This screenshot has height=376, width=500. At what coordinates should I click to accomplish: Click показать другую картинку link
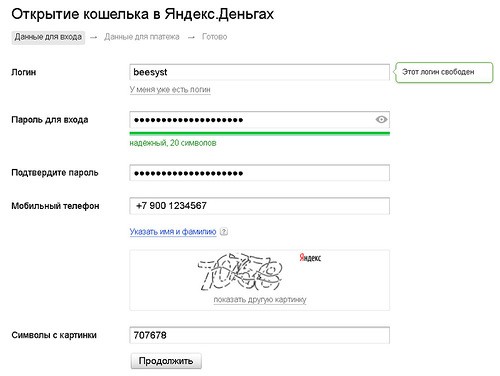tap(260, 299)
